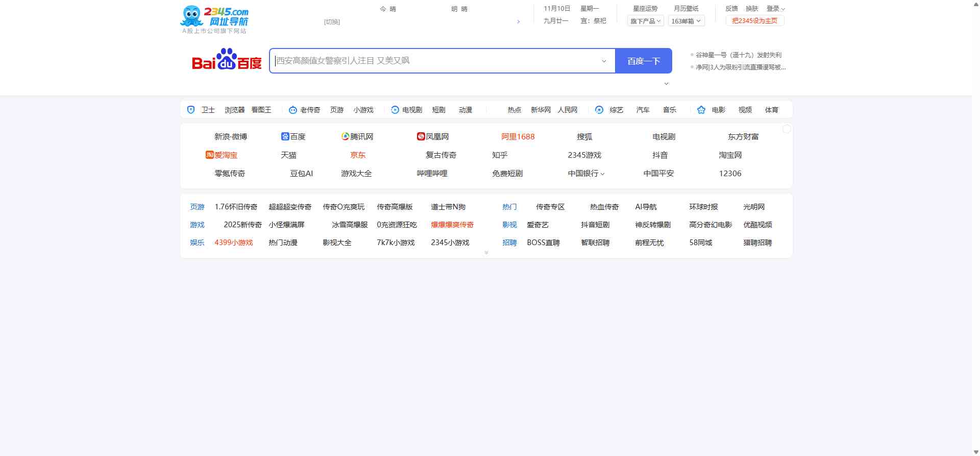Expand more links with double chevron below games
This screenshot has height=456, width=980.
coord(486,253)
